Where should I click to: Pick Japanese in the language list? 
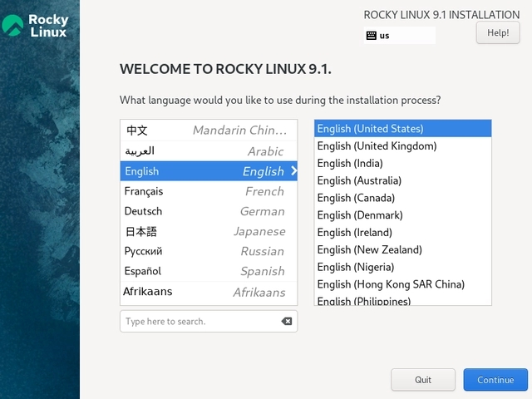(208, 231)
